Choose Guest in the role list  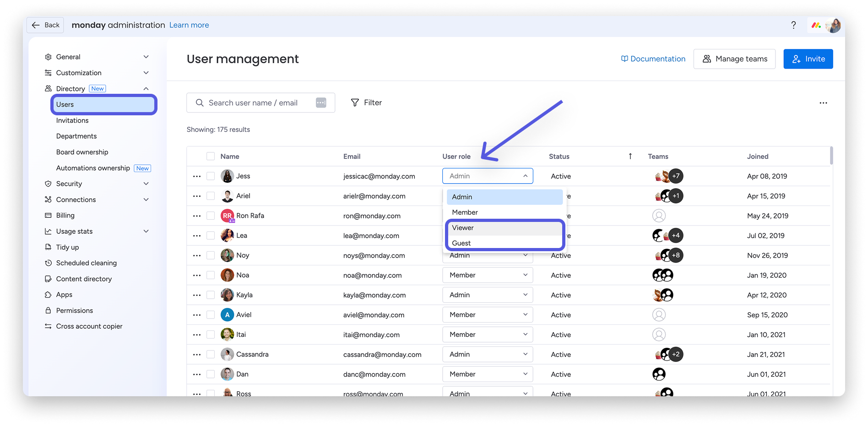click(x=505, y=243)
